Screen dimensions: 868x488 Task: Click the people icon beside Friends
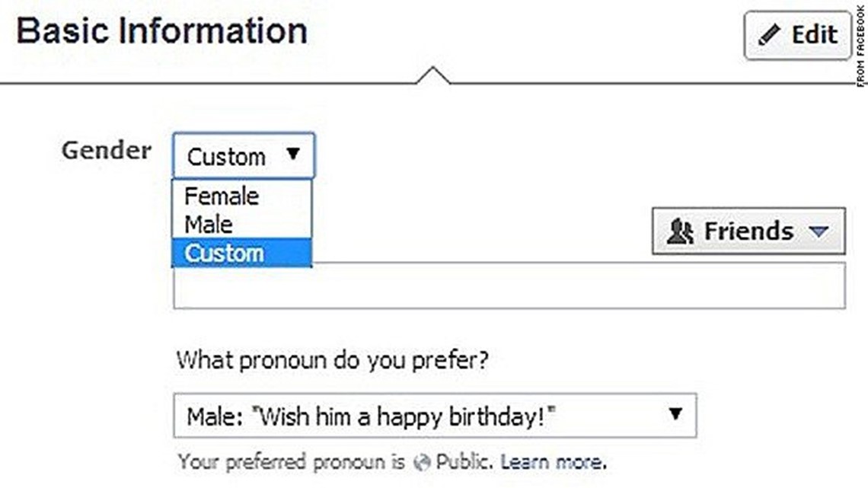pos(680,231)
